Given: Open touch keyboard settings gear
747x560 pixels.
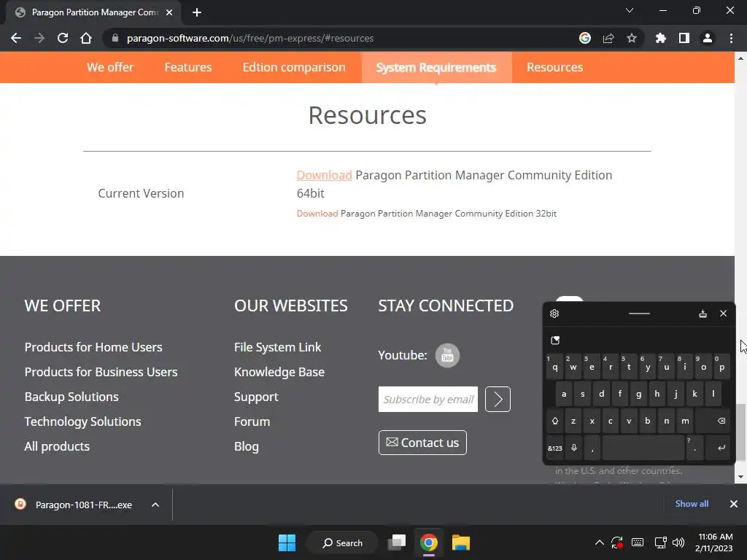Looking at the screenshot, I should pyautogui.click(x=554, y=314).
